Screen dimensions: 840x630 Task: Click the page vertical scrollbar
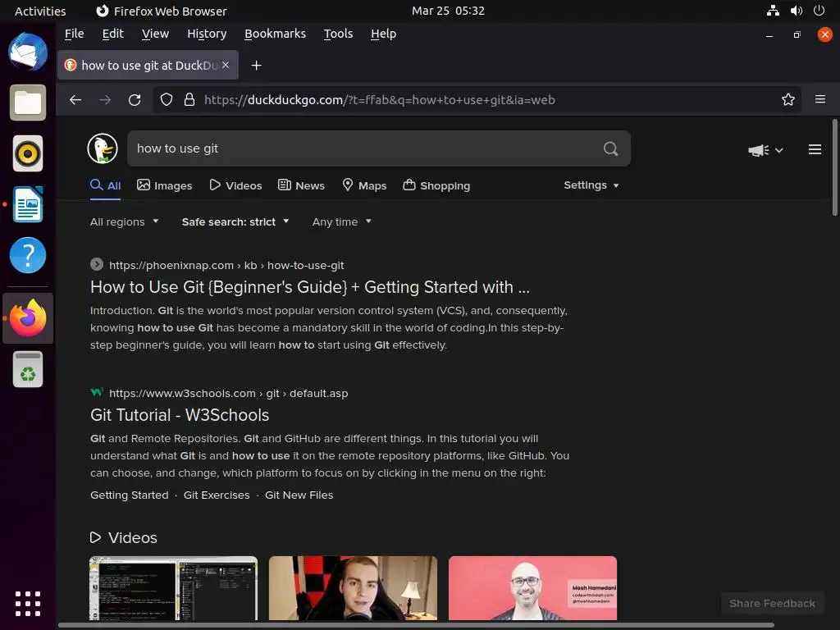834,167
